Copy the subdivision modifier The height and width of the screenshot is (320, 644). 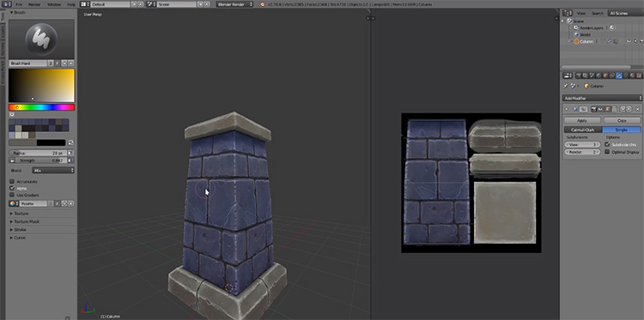622,121
